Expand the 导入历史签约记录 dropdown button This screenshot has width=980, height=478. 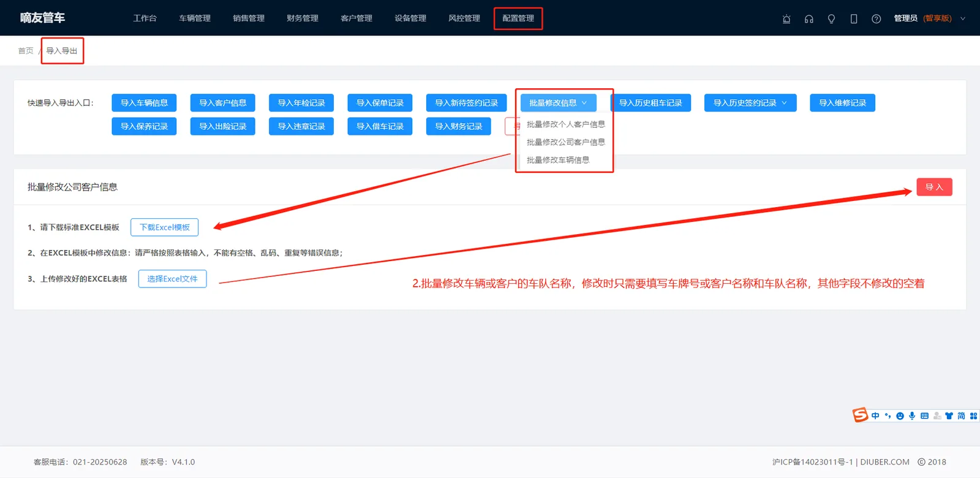coord(750,103)
